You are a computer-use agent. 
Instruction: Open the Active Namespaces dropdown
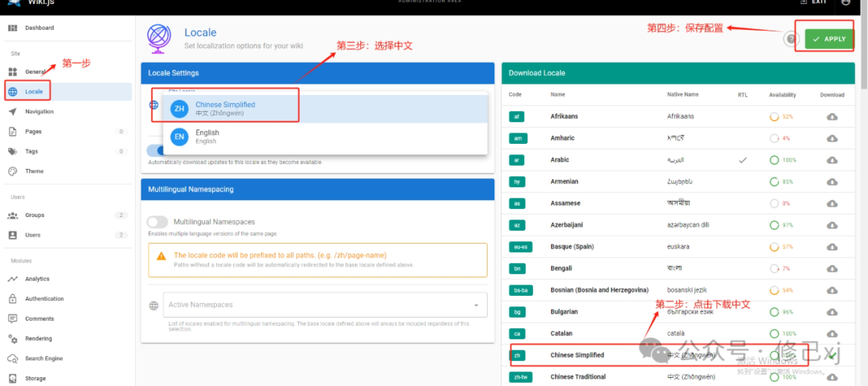click(x=325, y=305)
